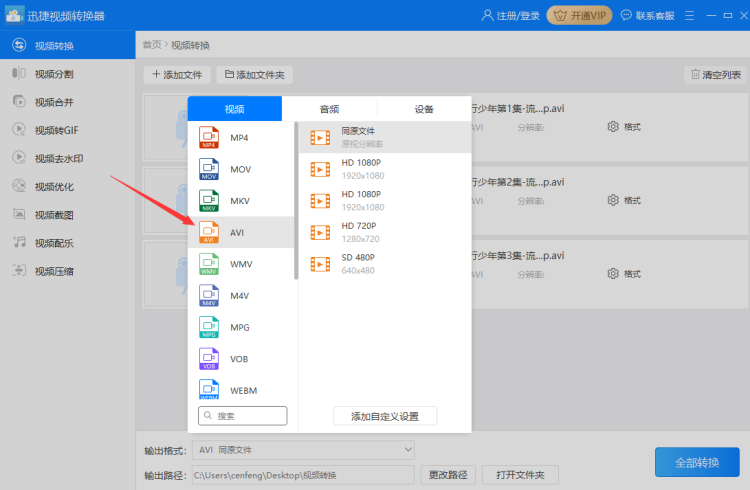This screenshot has height=490, width=750.
Task: Open 视频去水印 in the sidebar
Action: click(67, 158)
